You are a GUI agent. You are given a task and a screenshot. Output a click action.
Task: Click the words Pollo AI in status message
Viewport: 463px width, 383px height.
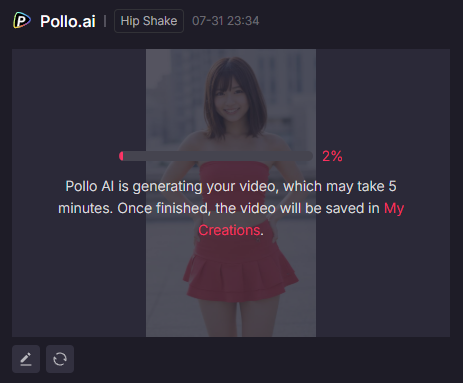[x=90, y=186]
